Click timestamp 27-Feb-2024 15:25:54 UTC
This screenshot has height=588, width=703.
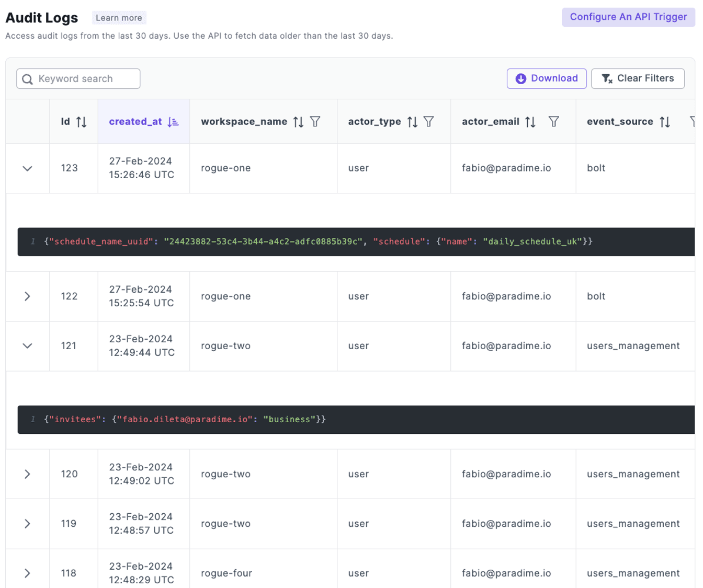click(x=141, y=296)
